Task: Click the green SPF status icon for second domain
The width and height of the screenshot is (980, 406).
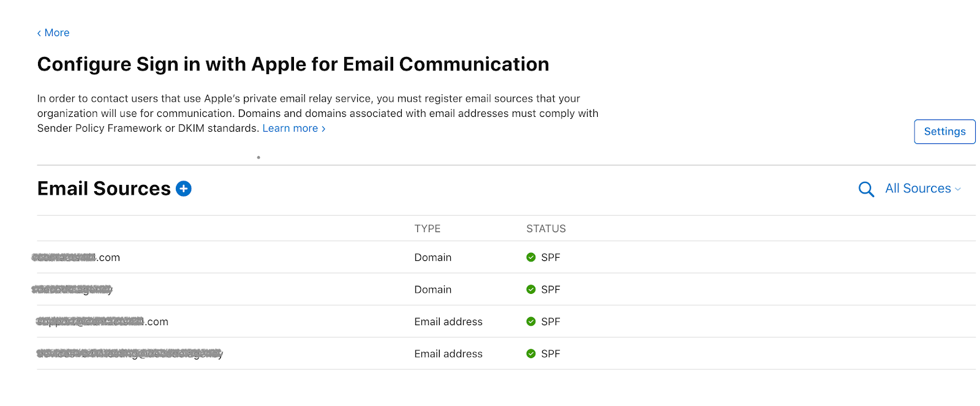Action: (530, 289)
